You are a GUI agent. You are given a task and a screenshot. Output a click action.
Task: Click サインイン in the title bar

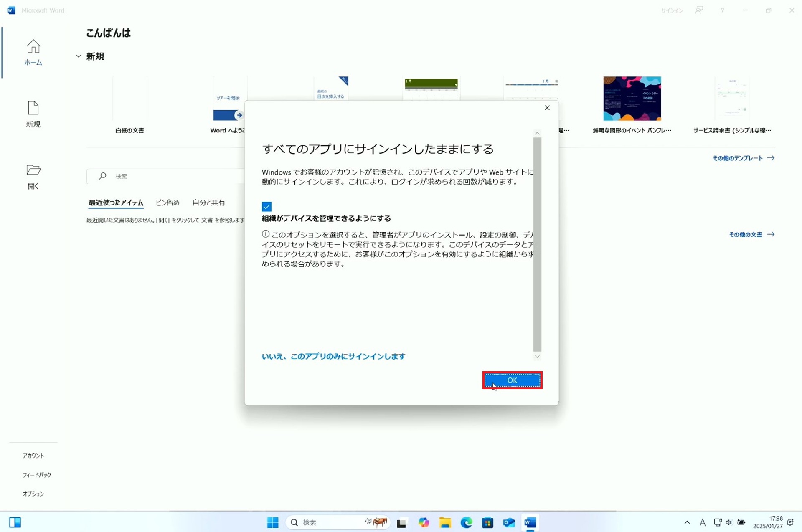[672, 10]
